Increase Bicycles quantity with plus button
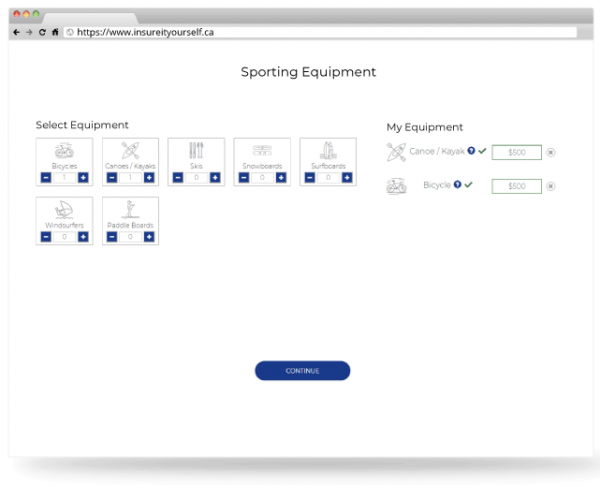The image size is (600, 500). point(83,178)
